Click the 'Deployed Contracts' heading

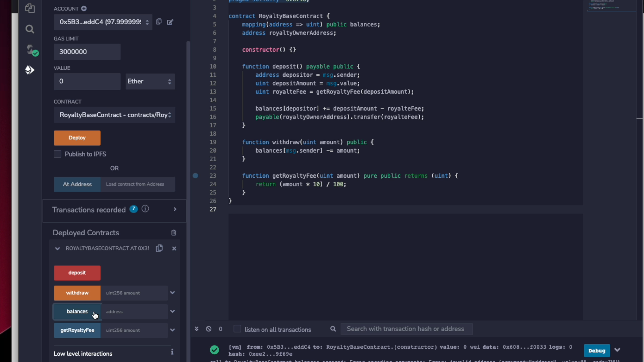[x=86, y=233]
